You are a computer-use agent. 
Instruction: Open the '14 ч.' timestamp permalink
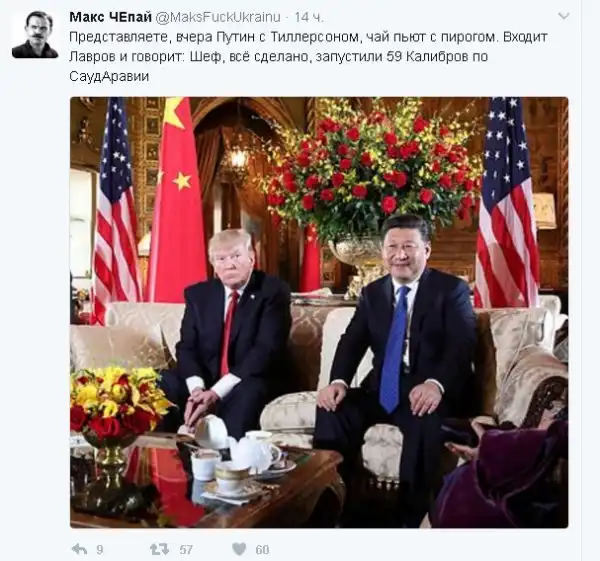click(x=309, y=17)
